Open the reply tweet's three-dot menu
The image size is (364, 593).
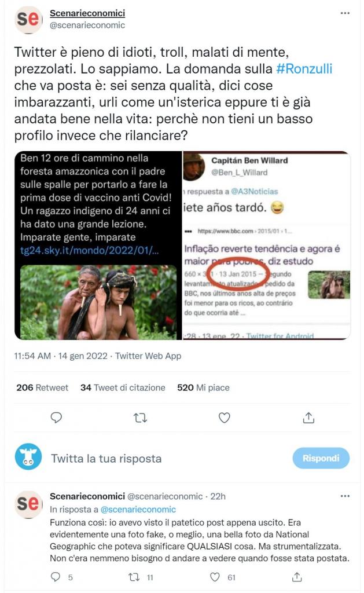tap(345, 496)
